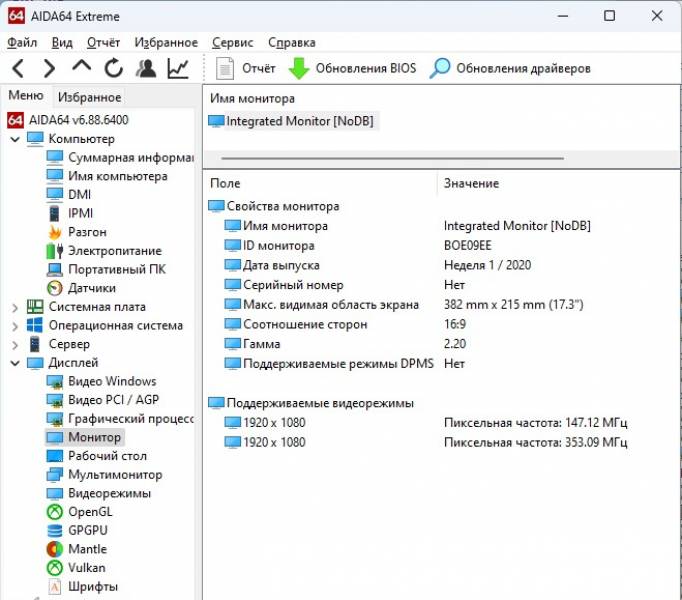
Task: Expand the Сервер tree node
Action: (15, 345)
